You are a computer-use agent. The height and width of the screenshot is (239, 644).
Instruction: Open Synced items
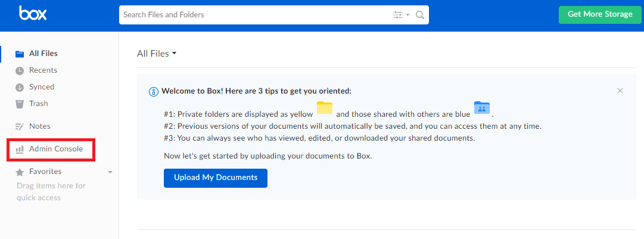tap(42, 87)
